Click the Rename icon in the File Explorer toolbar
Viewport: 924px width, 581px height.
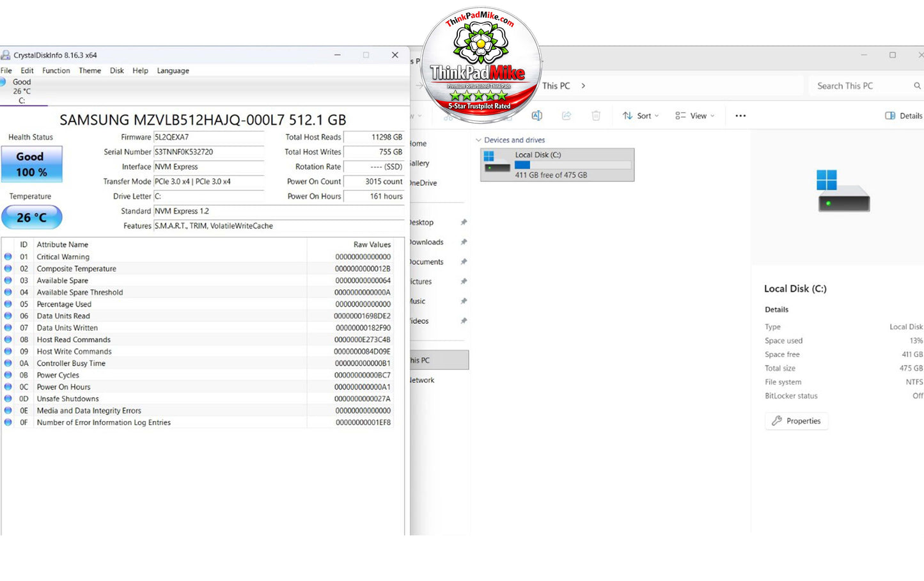pos(537,116)
